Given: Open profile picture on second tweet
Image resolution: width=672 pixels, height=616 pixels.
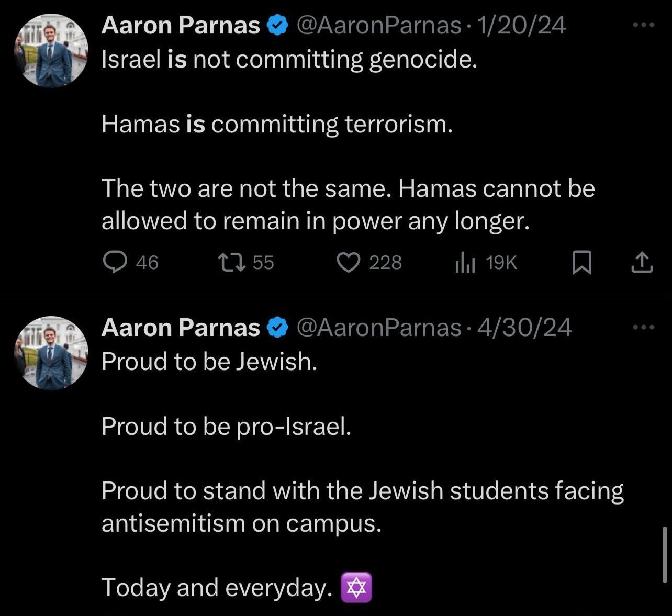Looking at the screenshot, I should coord(51,353).
